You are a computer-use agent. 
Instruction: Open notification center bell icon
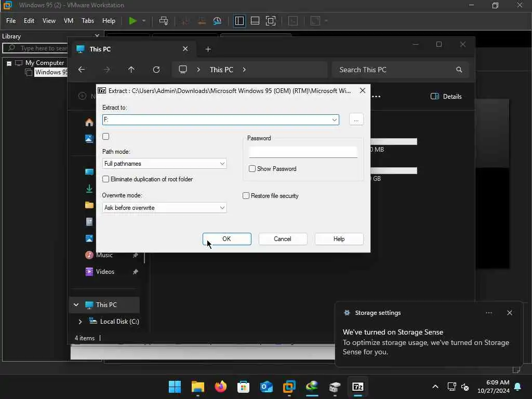click(518, 387)
